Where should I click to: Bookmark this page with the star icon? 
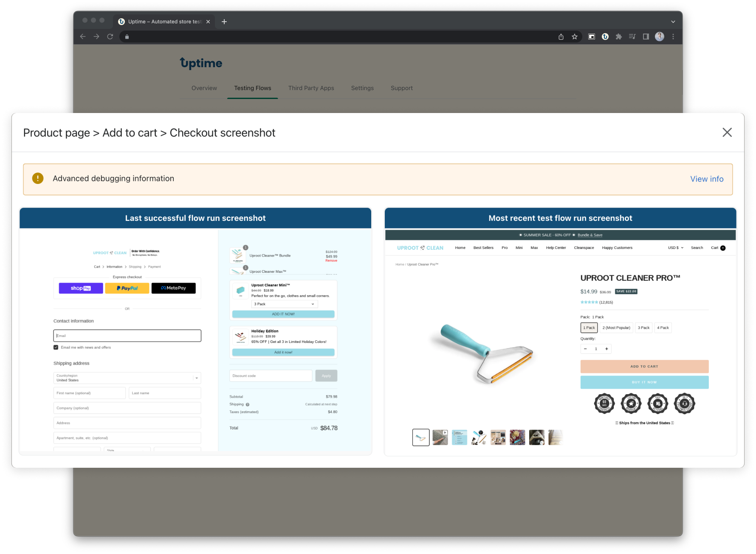pos(575,37)
